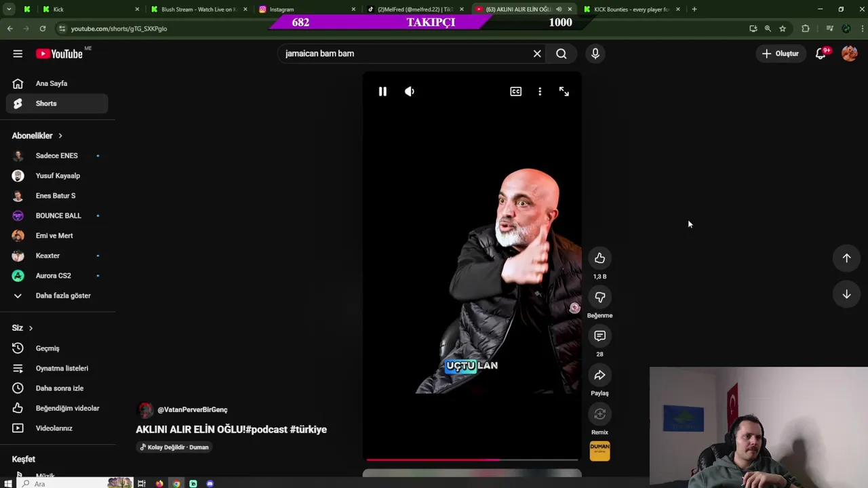Open the Keaxter subscription
The width and height of the screenshot is (868, 488).
pyautogui.click(x=58, y=256)
